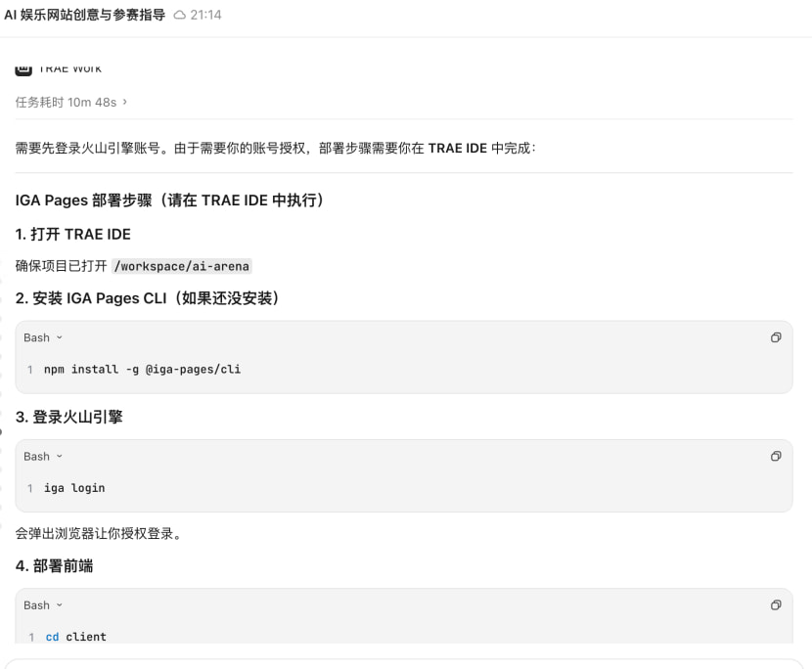Click the TRAE Work avatar icon
812x669 pixels.
pos(23,69)
